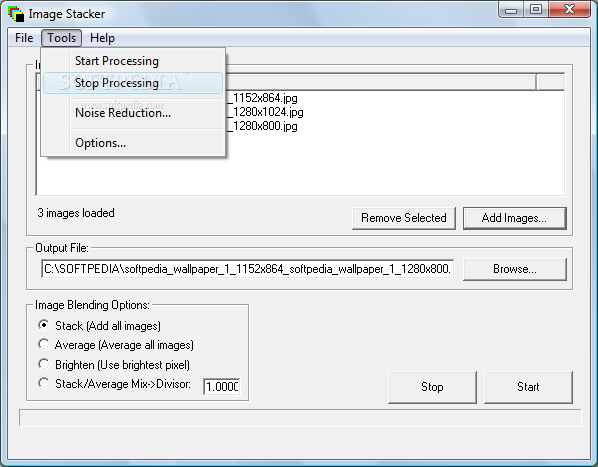Close the Image Stacker window
598x467 pixels.
(x=570, y=10)
